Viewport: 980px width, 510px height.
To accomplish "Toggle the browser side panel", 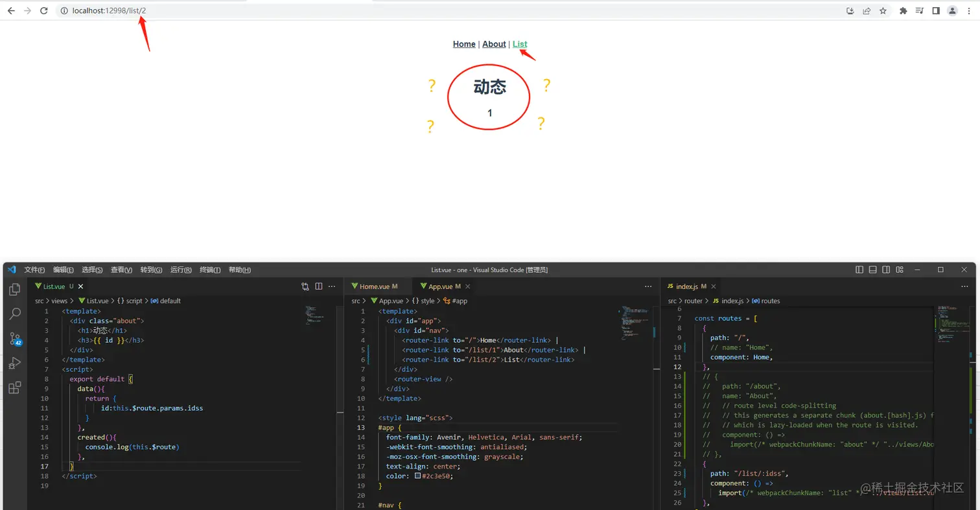I will tap(936, 11).
